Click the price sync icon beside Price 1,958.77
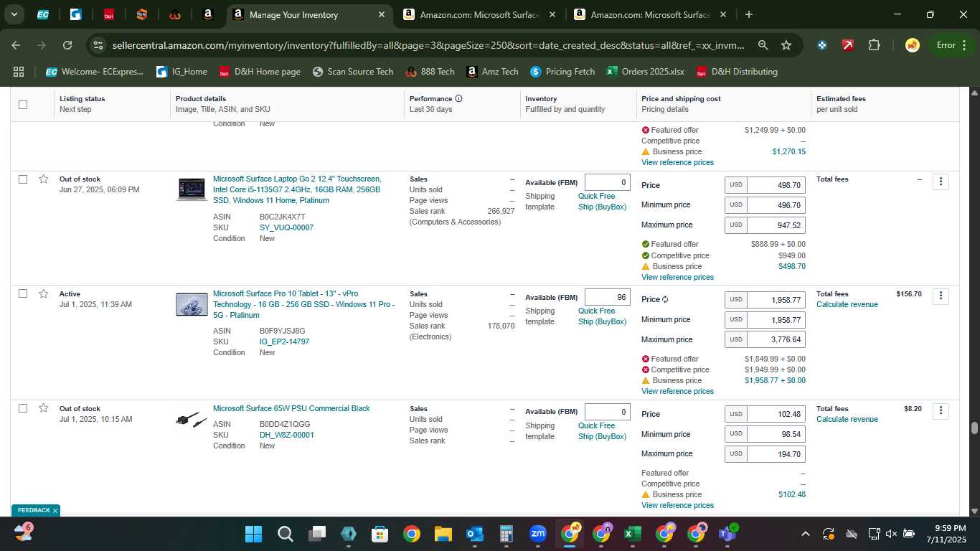The width and height of the screenshot is (980, 551). pyautogui.click(x=665, y=300)
